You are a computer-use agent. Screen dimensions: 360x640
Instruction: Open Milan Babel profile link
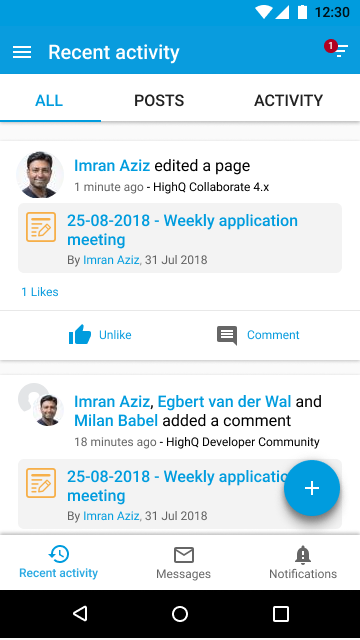pos(116,421)
